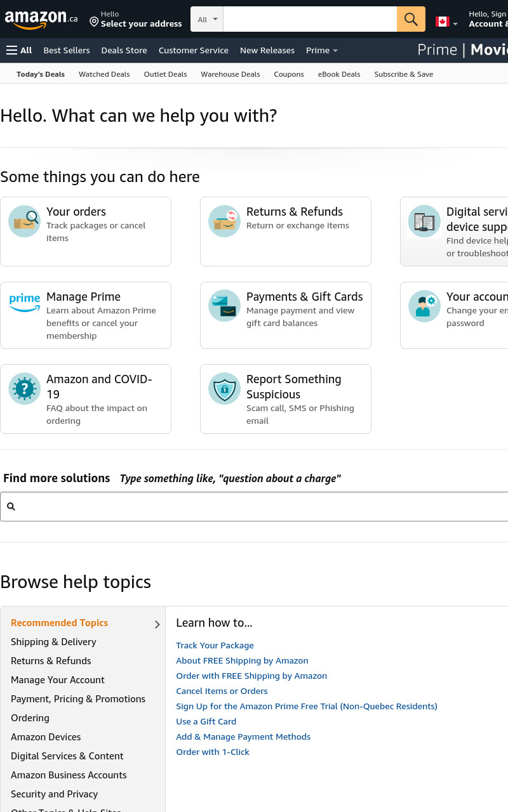Click the COVID-19 virus icon
The width and height of the screenshot is (508, 812).
[x=24, y=389]
